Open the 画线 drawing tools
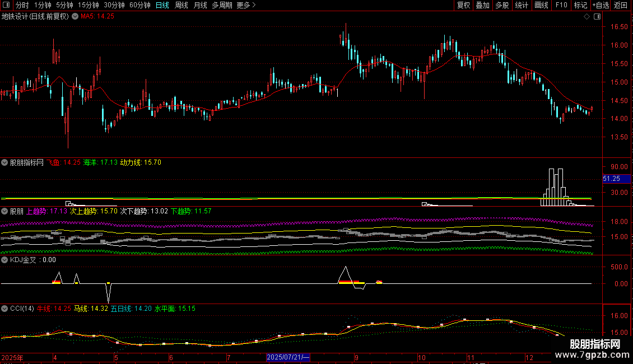The image size is (633, 364). pos(541,5)
